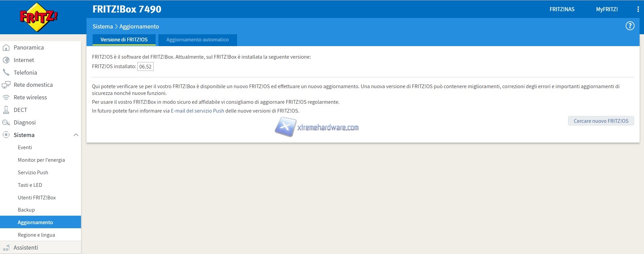644x254 pixels.
Task: Follow the E-mail del servizio Push link
Action: tap(197, 111)
